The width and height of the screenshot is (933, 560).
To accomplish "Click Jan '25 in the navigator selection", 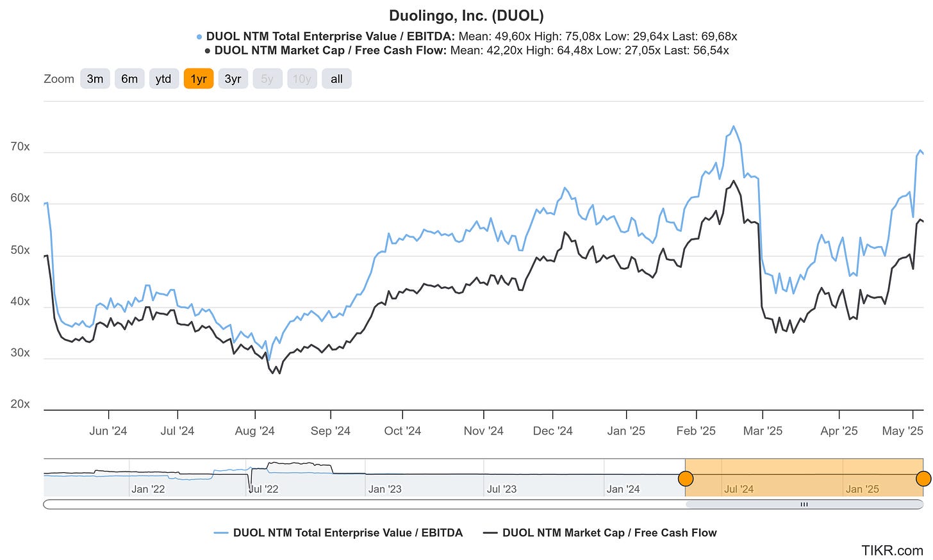I will [x=863, y=489].
